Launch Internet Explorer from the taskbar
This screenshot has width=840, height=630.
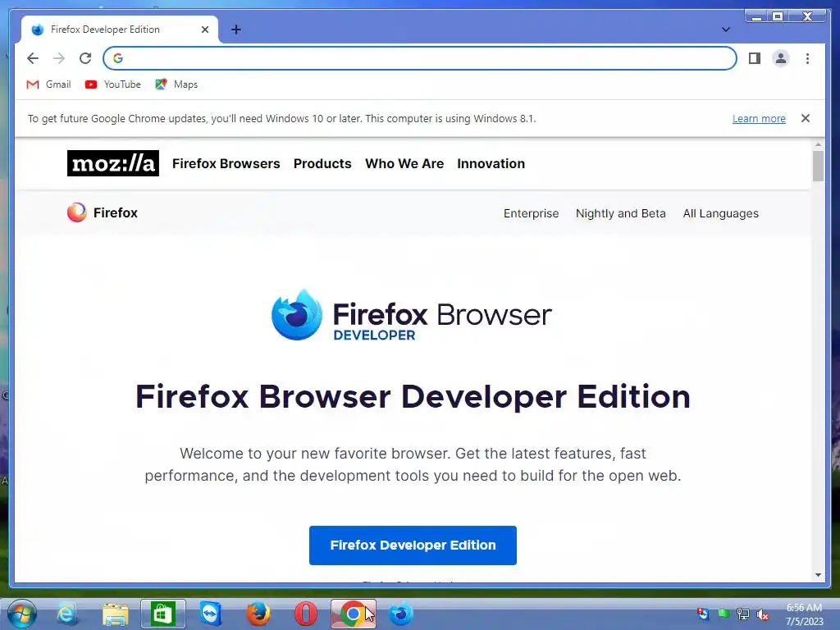67,614
